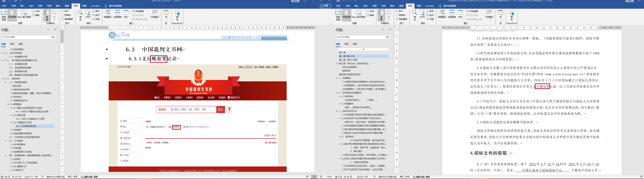Toggle Navigation Pane checkbox in left window
The width and height of the screenshot is (644, 179).
(x=63, y=19)
